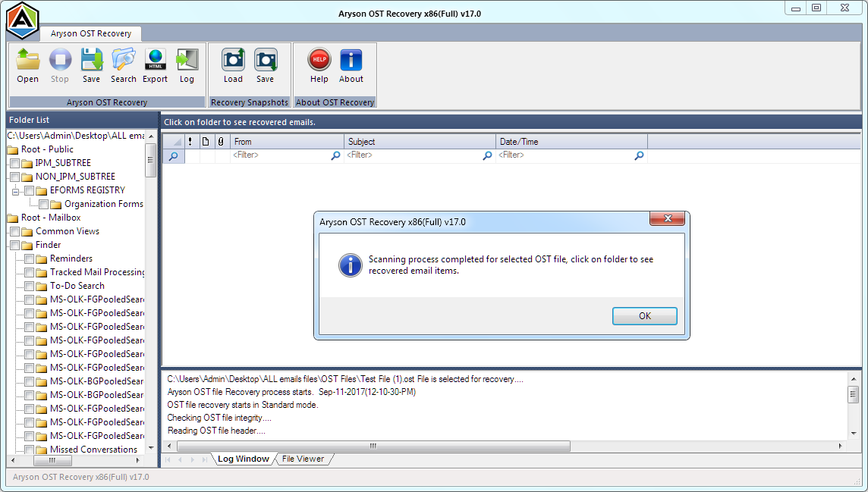This screenshot has height=492, width=868.
Task: Select the Reminders folder label
Action: (x=71, y=259)
